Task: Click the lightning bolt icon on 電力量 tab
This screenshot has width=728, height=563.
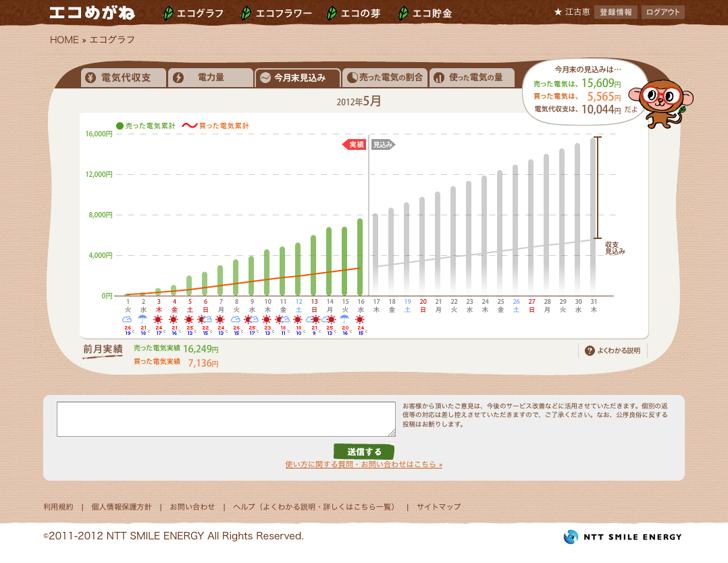Action: 178,78
